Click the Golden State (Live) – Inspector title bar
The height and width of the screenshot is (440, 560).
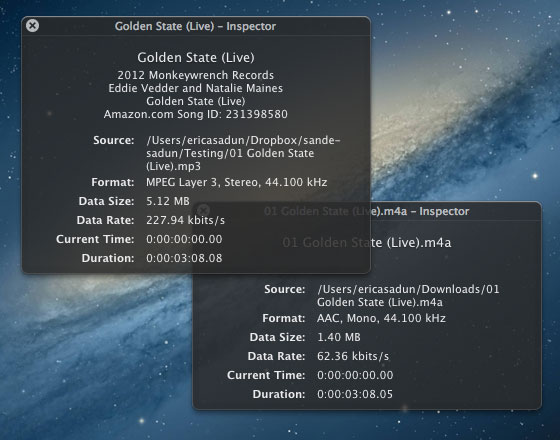195,26
